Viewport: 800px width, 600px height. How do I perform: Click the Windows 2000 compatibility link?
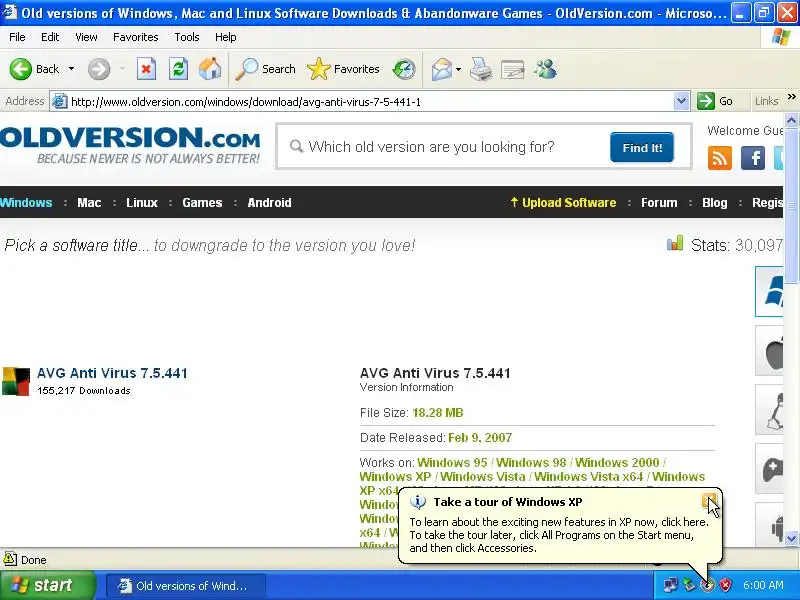tap(617, 463)
